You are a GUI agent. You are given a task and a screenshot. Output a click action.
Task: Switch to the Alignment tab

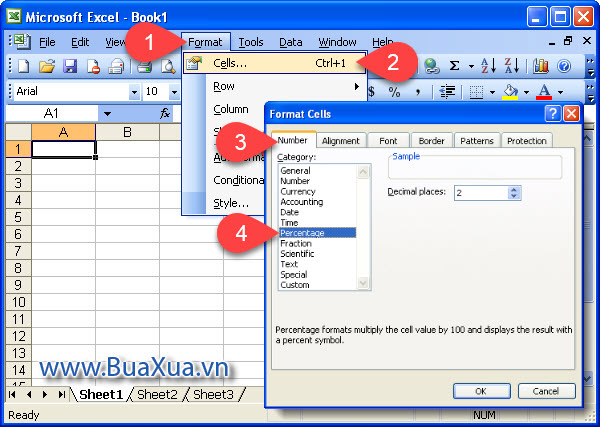tap(341, 141)
